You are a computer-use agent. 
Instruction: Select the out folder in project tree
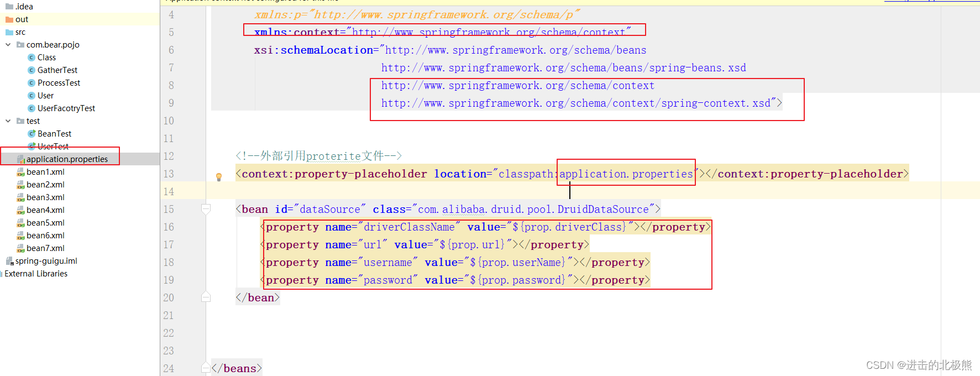coord(22,19)
